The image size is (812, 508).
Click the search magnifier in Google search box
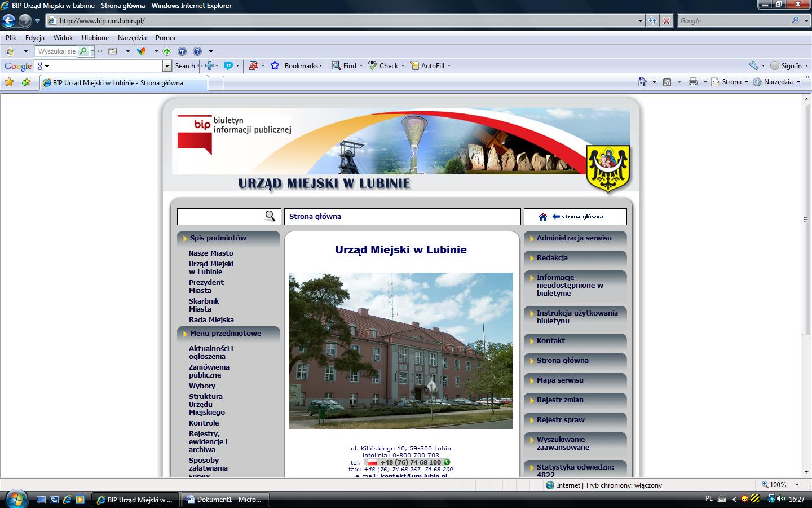[x=796, y=20]
